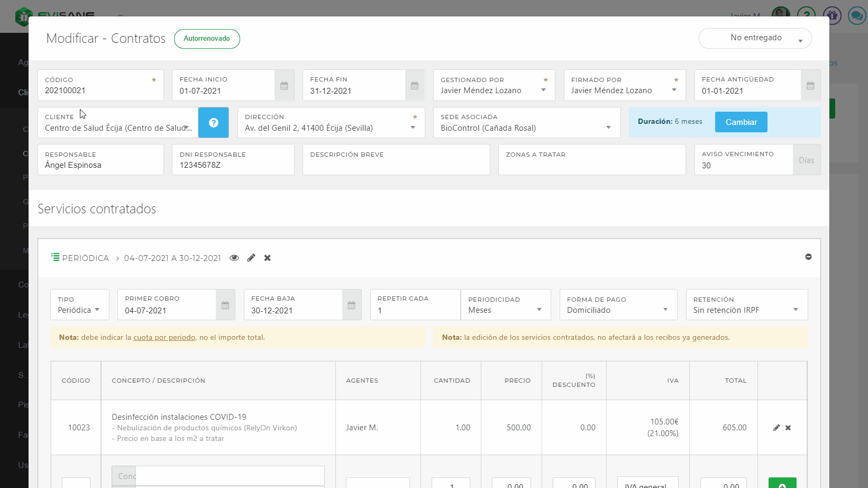The width and height of the screenshot is (868, 488).
Task: Follow the cuota por periodo link
Action: pyautogui.click(x=164, y=337)
